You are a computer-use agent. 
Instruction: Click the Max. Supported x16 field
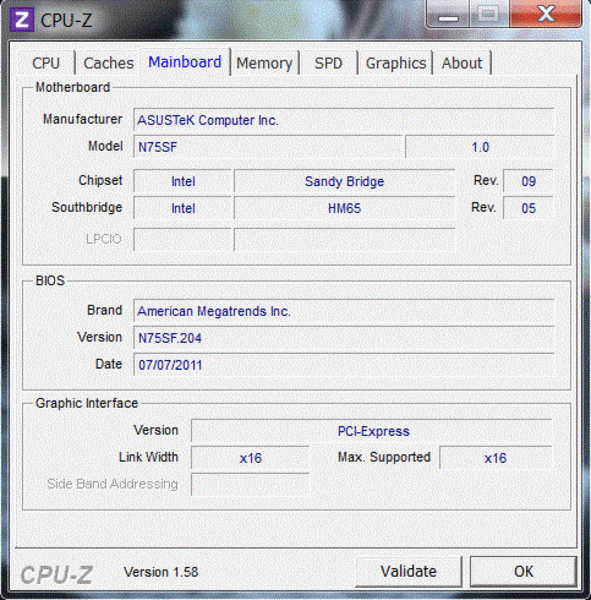tap(495, 458)
